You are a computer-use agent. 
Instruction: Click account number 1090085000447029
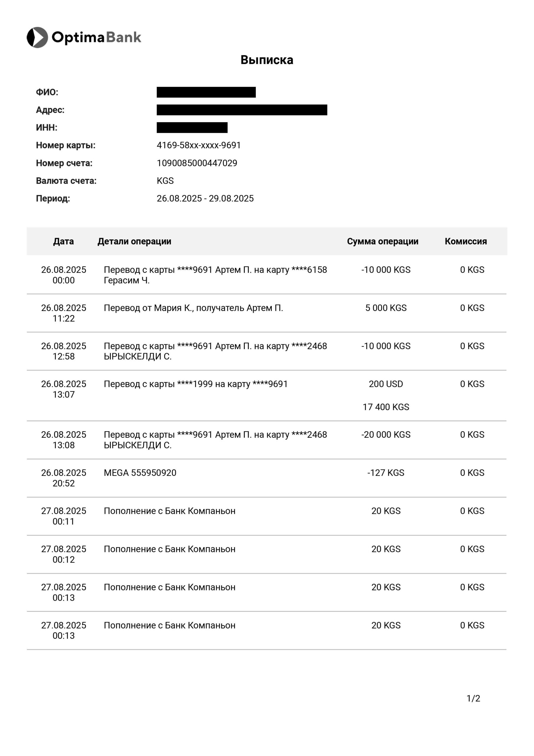[197, 163]
